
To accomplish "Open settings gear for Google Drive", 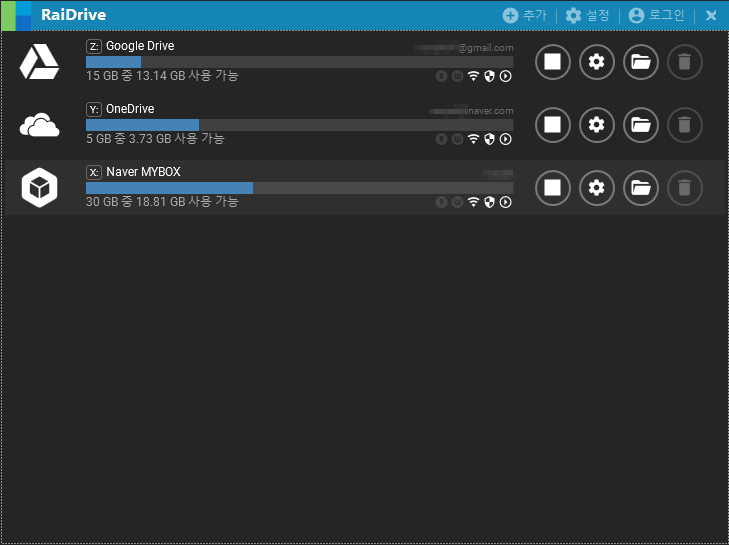I will pyautogui.click(x=596, y=62).
